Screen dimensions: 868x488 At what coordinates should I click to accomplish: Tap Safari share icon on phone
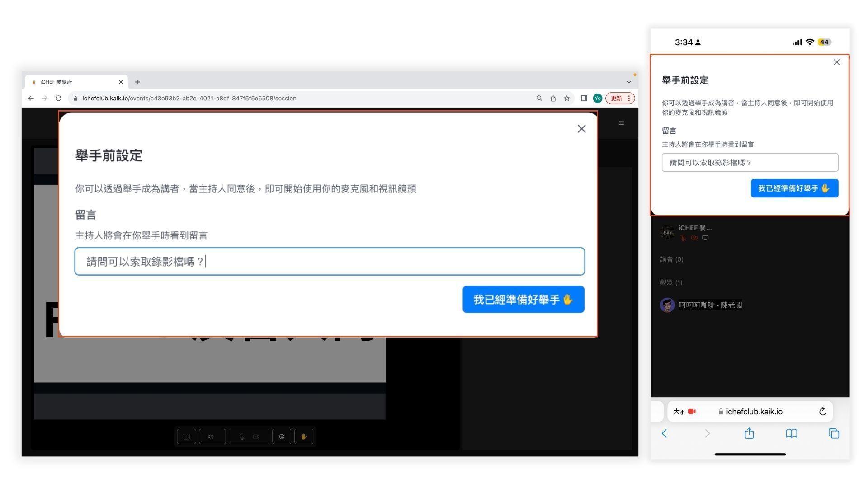point(749,434)
